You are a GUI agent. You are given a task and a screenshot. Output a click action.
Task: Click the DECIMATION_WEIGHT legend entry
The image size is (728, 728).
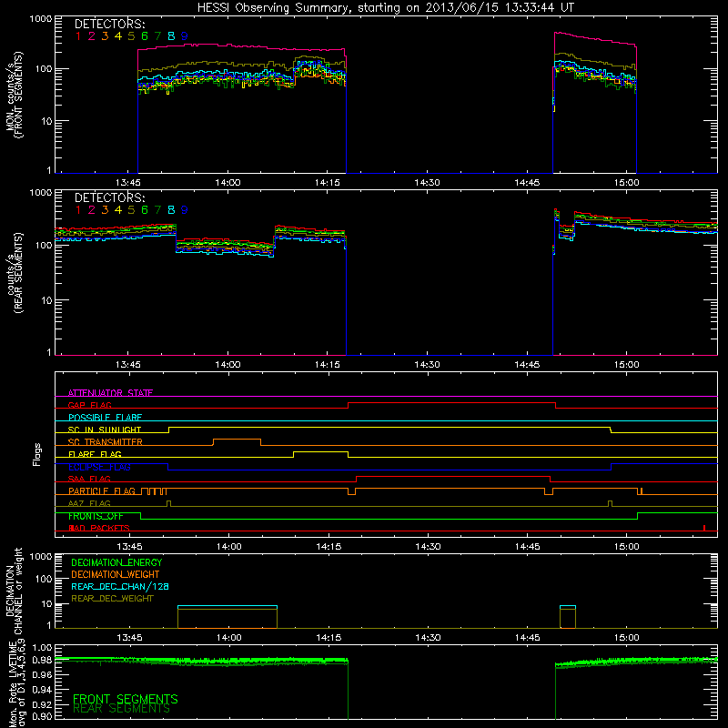click(x=116, y=574)
